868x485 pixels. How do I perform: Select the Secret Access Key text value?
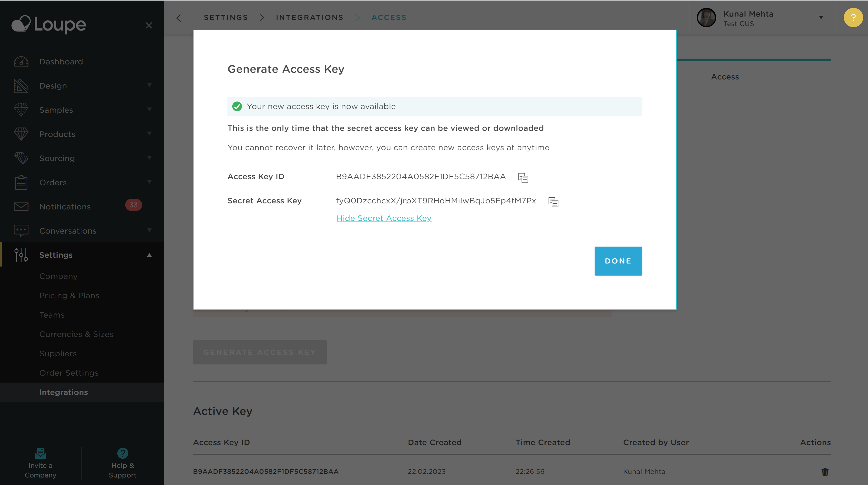pyautogui.click(x=436, y=201)
